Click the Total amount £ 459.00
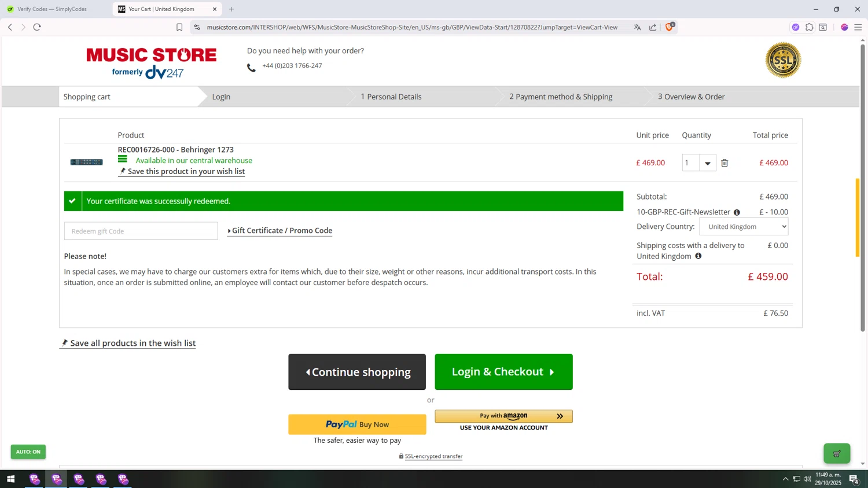 (768, 276)
